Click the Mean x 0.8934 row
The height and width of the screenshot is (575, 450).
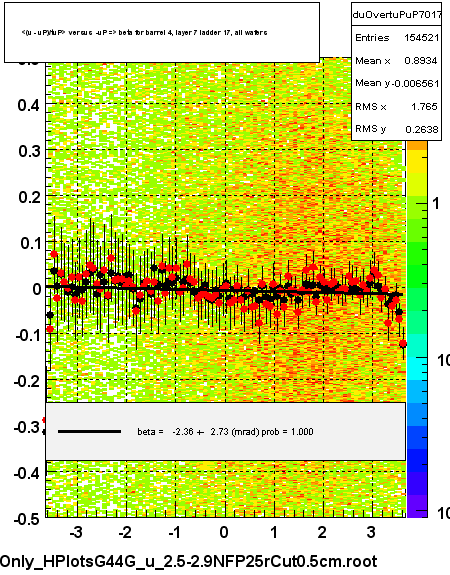click(x=396, y=61)
